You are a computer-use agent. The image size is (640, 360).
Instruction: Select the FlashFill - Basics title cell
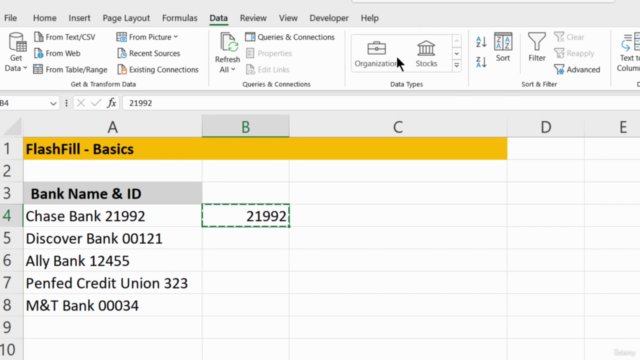pos(113,149)
